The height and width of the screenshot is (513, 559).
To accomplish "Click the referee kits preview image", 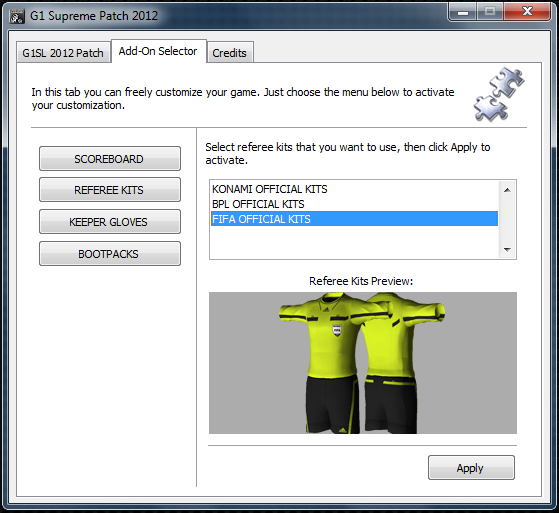I will [x=363, y=363].
